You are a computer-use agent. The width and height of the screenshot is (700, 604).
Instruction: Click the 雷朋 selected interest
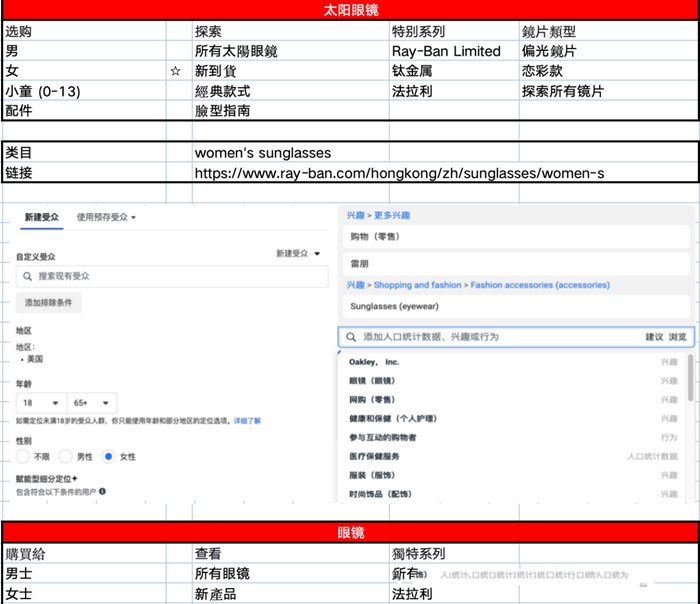[516, 264]
